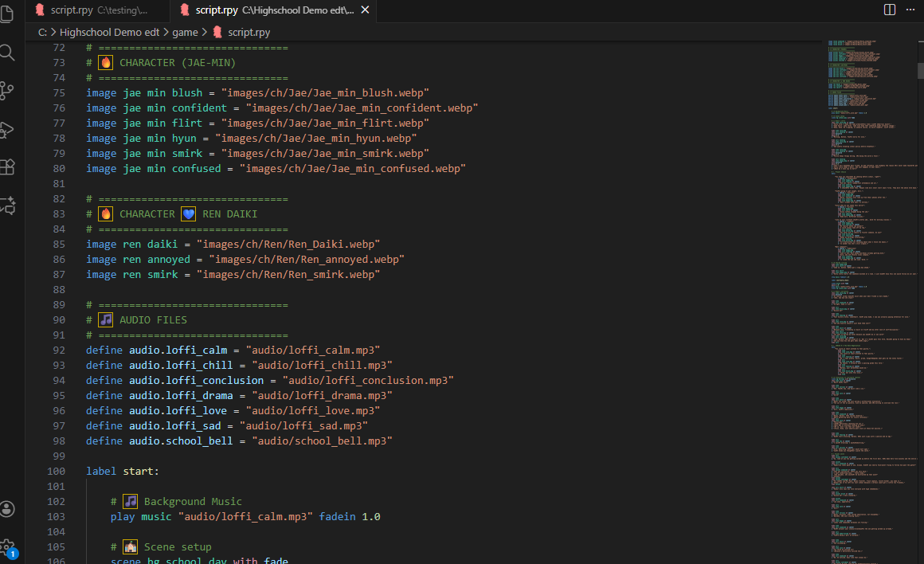Click Ren'Py icon on the testing tab
This screenshot has width=924, height=564.
40,10
